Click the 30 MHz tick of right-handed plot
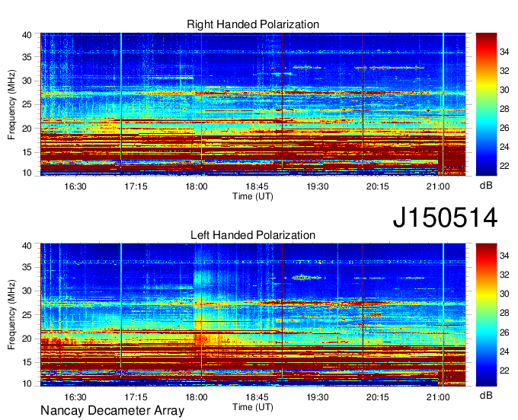The width and height of the screenshot is (518, 420). click(27, 81)
